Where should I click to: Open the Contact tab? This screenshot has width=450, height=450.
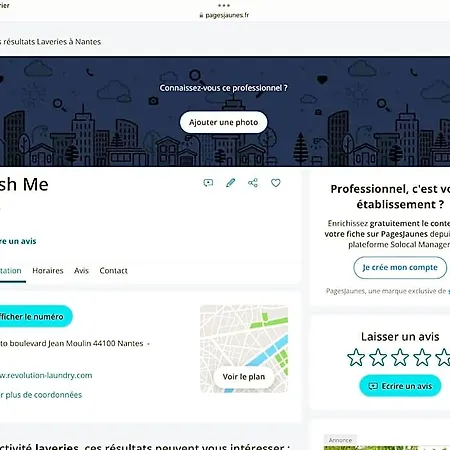coord(113,271)
